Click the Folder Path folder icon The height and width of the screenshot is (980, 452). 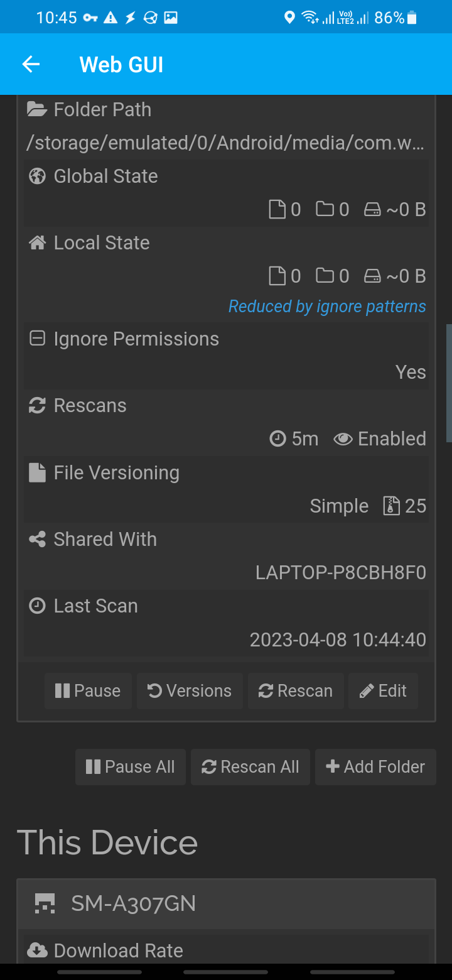pos(37,109)
